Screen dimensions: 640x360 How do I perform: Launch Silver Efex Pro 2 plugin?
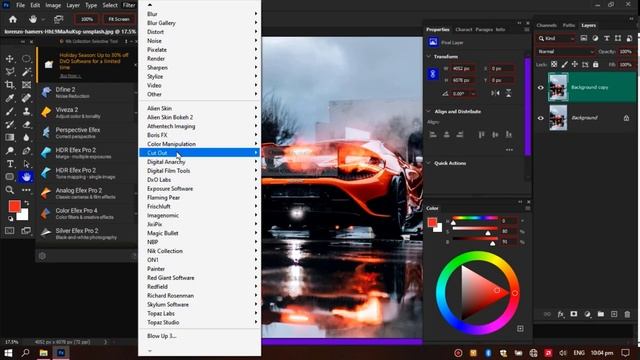click(x=87, y=234)
